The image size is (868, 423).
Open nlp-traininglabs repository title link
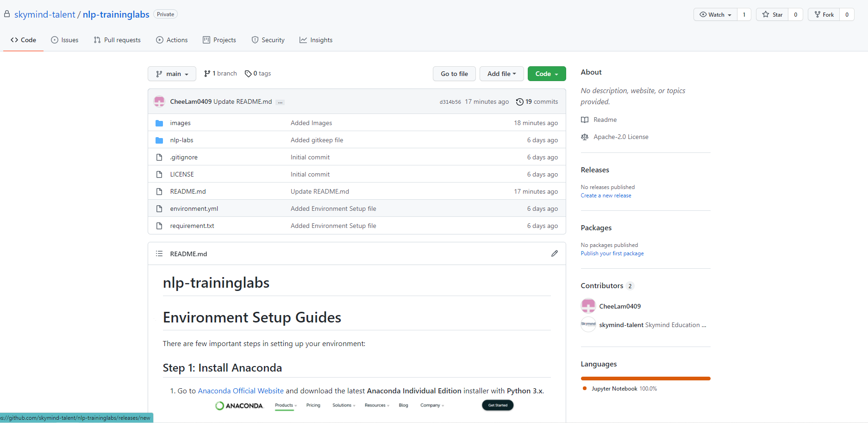116,14
